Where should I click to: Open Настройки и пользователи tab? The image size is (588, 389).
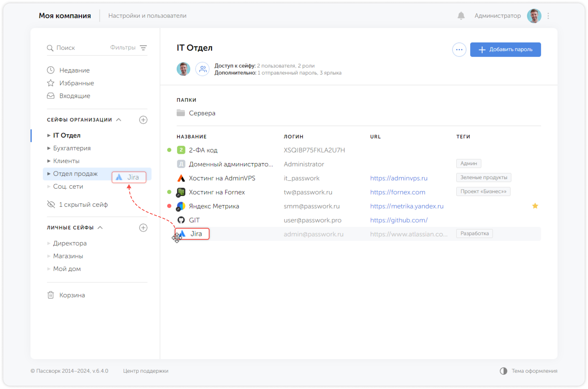tap(147, 16)
